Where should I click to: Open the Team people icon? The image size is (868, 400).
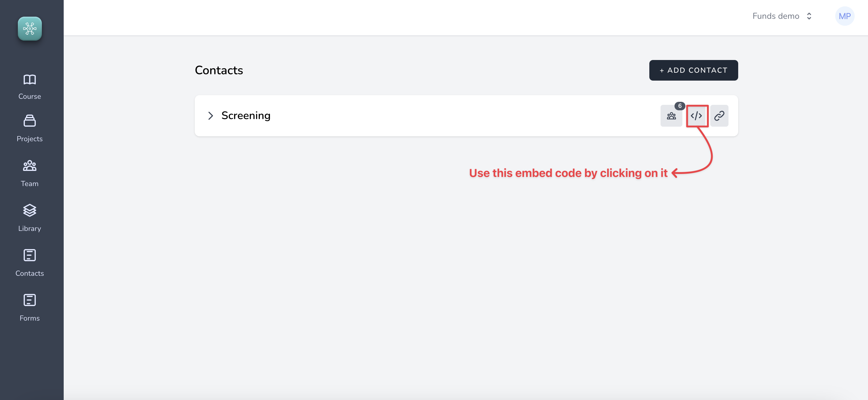tap(30, 166)
